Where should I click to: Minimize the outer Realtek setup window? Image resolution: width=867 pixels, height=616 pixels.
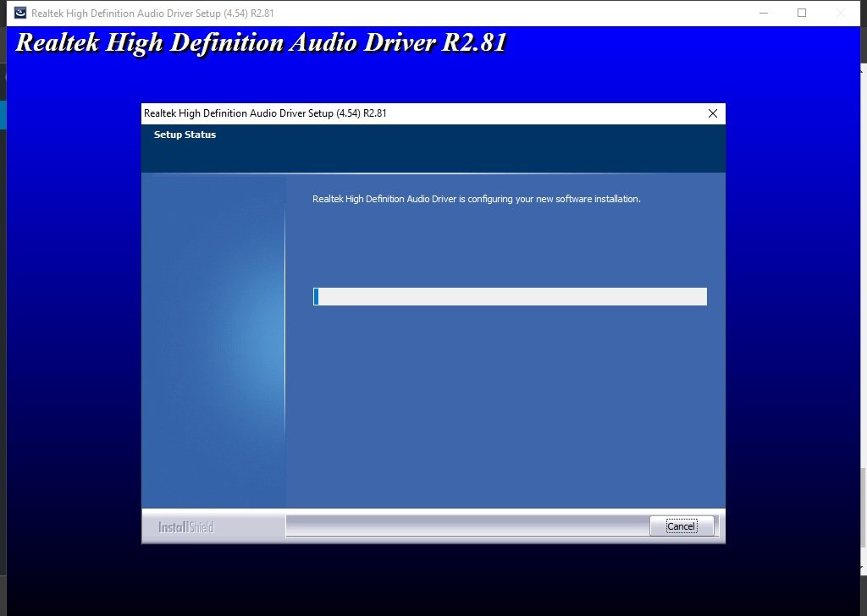(x=764, y=13)
